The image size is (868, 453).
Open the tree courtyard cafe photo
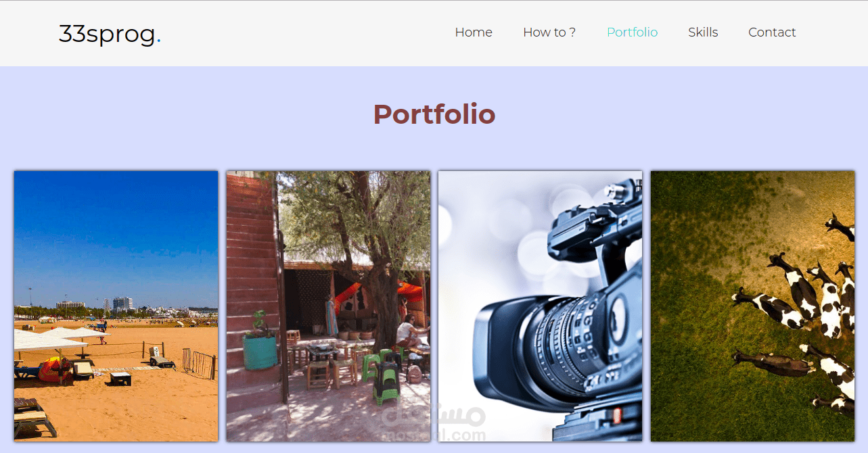(328, 306)
